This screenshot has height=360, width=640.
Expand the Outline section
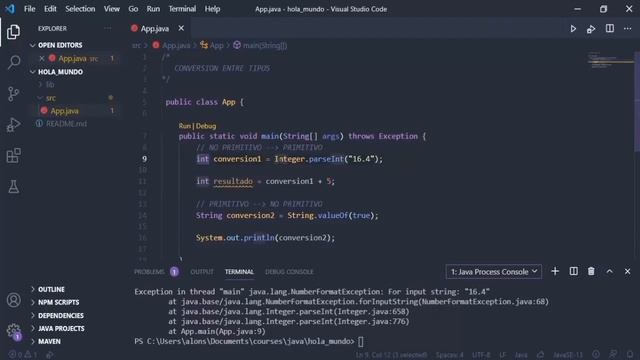48,289
